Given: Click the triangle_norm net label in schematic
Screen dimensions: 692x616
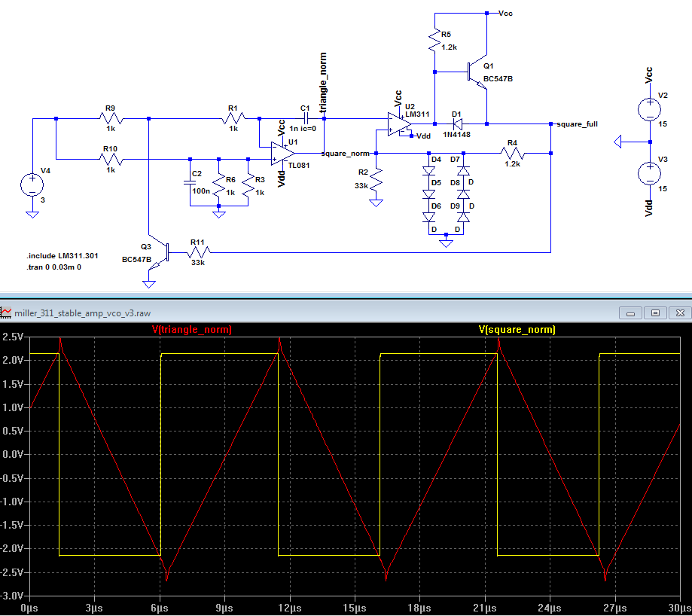Looking at the screenshot, I should pyautogui.click(x=323, y=83).
